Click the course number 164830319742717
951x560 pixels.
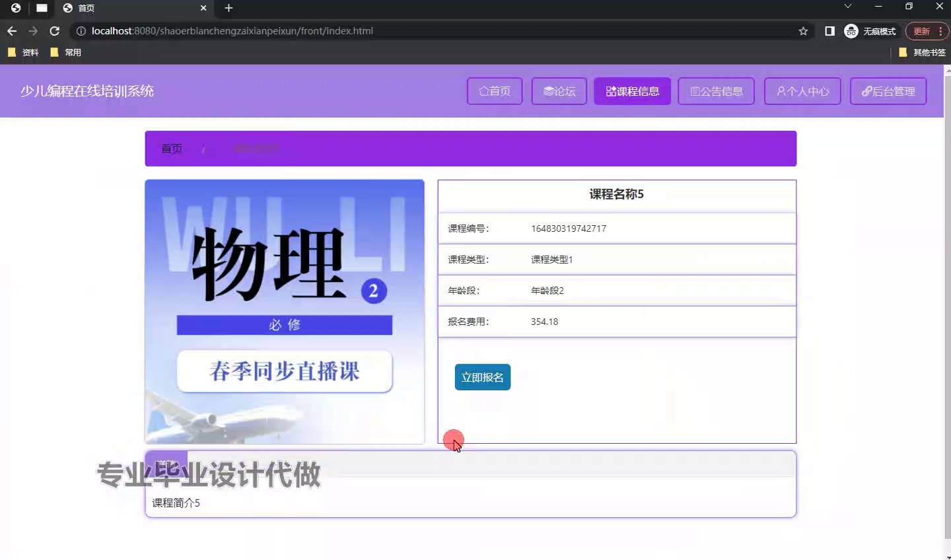coord(569,228)
